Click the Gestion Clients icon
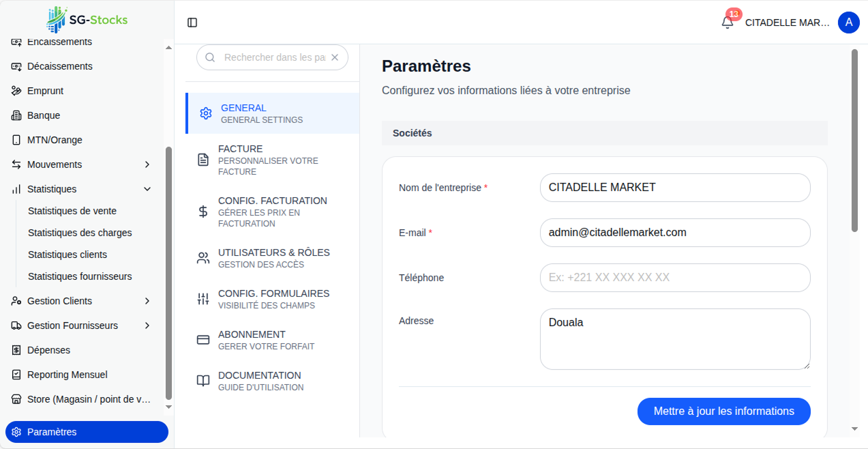The image size is (868, 449). click(x=16, y=301)
